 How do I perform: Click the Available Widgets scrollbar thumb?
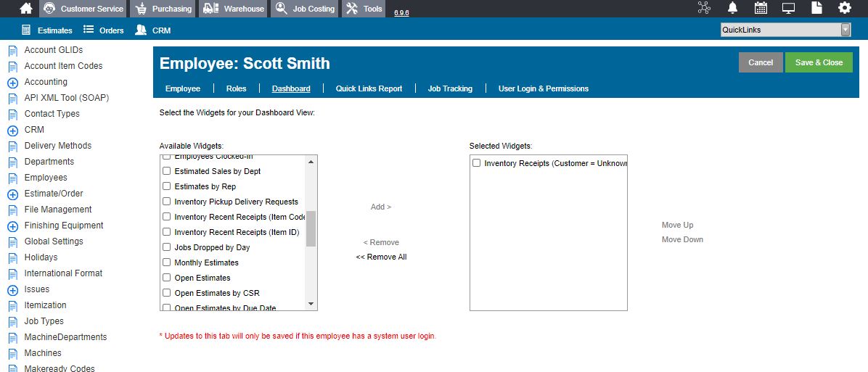click(311, 228)
